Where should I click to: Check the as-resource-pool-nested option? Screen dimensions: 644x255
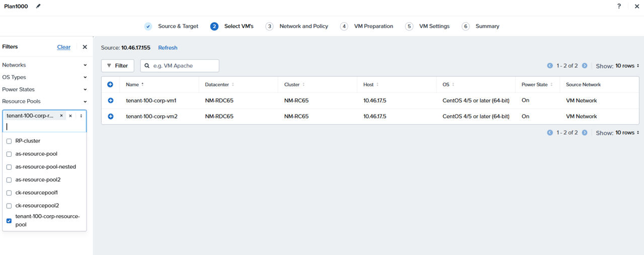pyautogui.click(x=9, y=167)
